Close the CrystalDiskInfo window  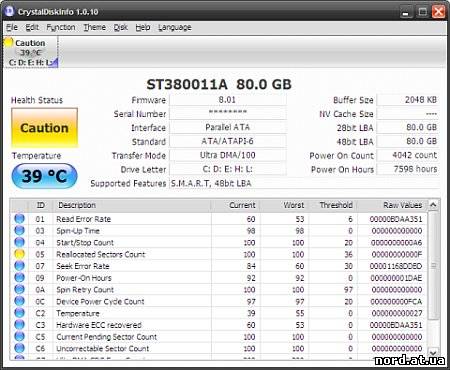pyautogui.click(x=439, y=12)
